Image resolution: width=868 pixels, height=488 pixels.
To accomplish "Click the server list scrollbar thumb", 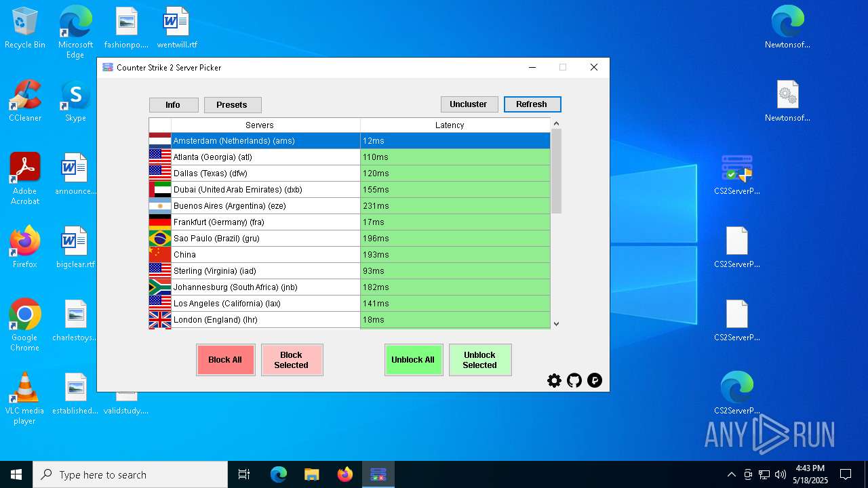I will point(556,171).
